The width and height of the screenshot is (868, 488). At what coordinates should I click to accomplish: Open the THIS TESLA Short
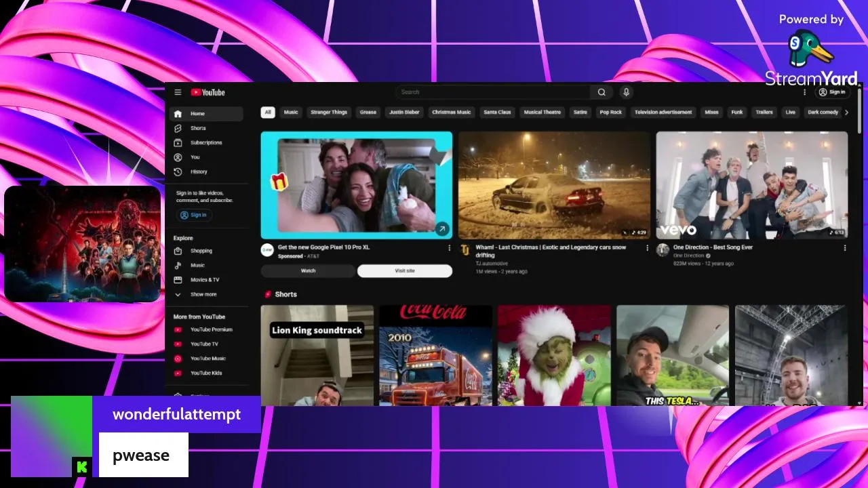(x=673, y=355)
